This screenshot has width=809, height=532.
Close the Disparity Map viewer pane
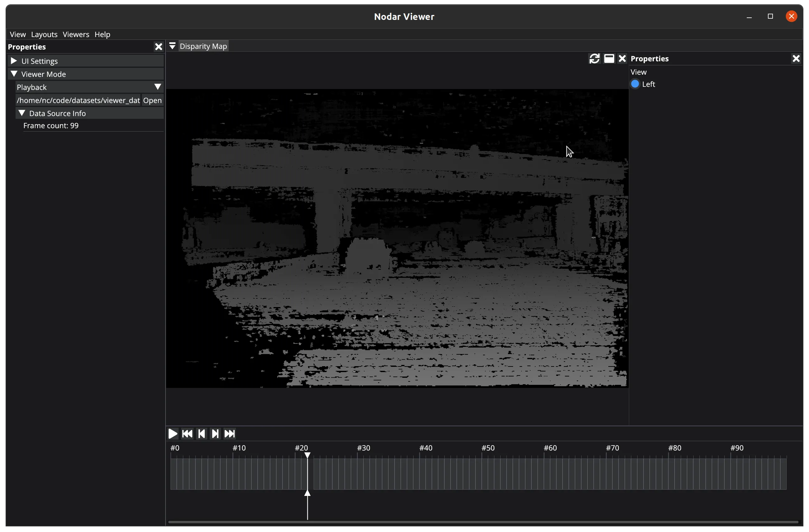tap(622, 59)
